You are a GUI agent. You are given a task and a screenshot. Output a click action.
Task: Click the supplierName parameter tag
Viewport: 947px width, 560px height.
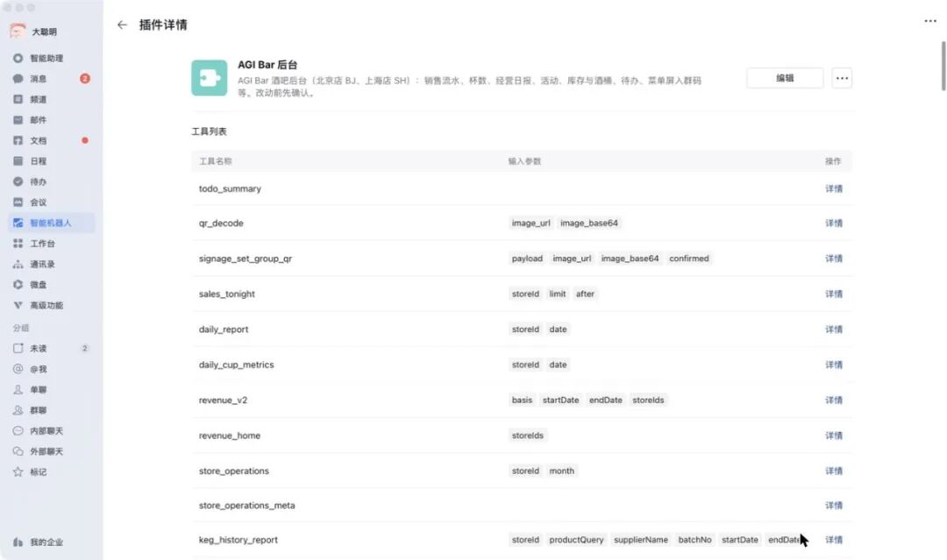[641, 540]
